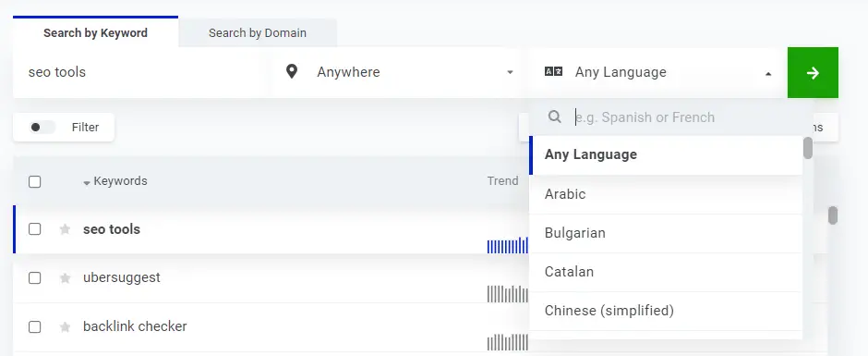The image size is (868, 356).
Task: Click the magnifier icon in language search
Action: (555, 117)
